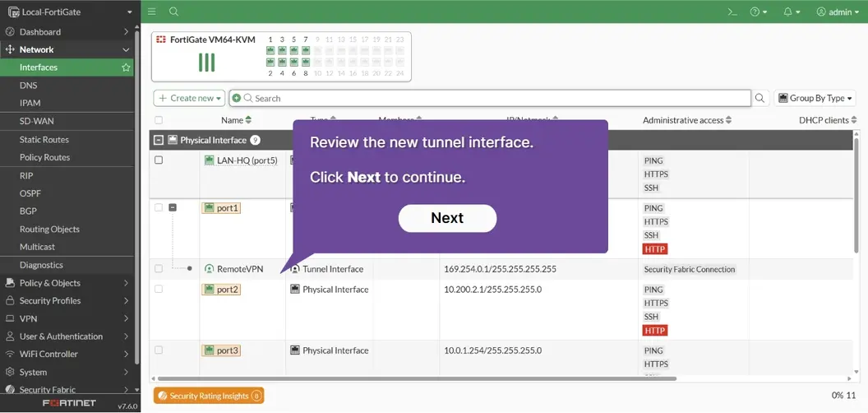Select the RemoteVPN interface name
The image size is (868, 413).
(240, 269)
